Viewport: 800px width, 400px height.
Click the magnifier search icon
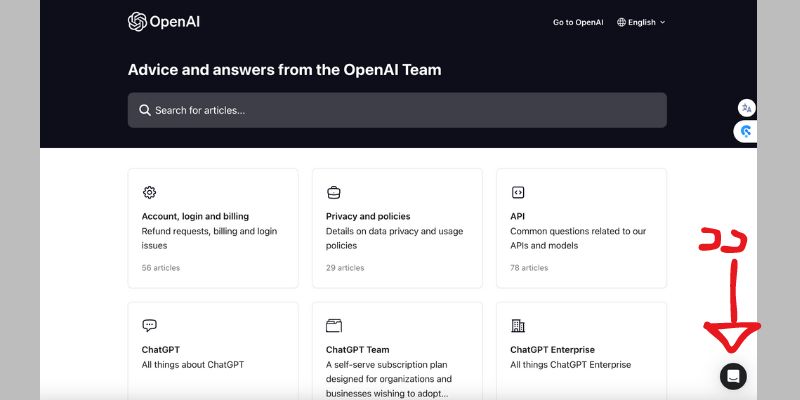tap(145, 110)
